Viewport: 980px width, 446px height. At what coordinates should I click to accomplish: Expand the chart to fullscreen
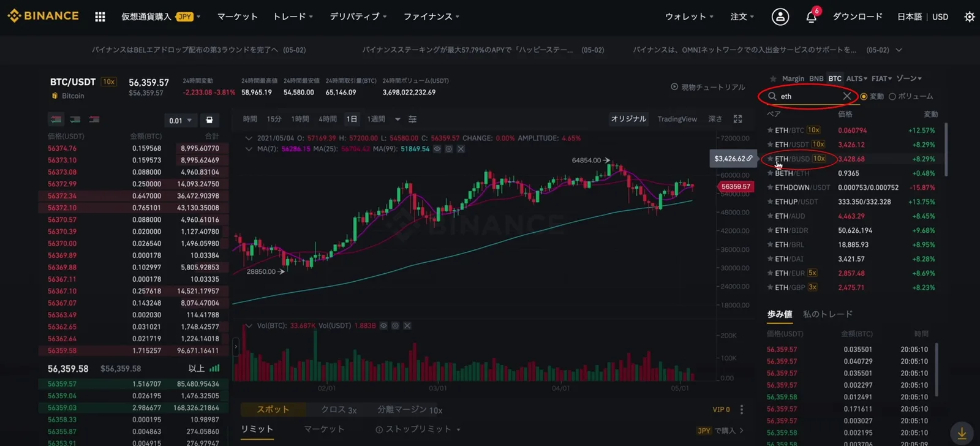tap(737, 119)
